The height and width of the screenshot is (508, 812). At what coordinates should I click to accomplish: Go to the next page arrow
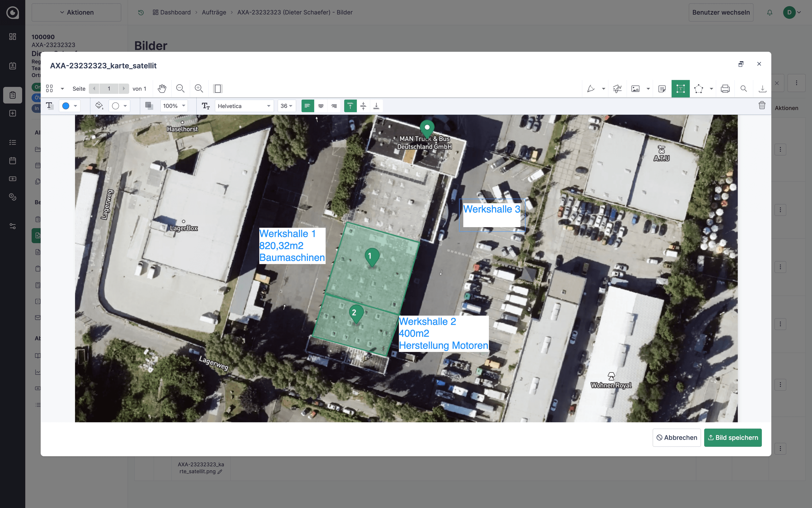124,89
